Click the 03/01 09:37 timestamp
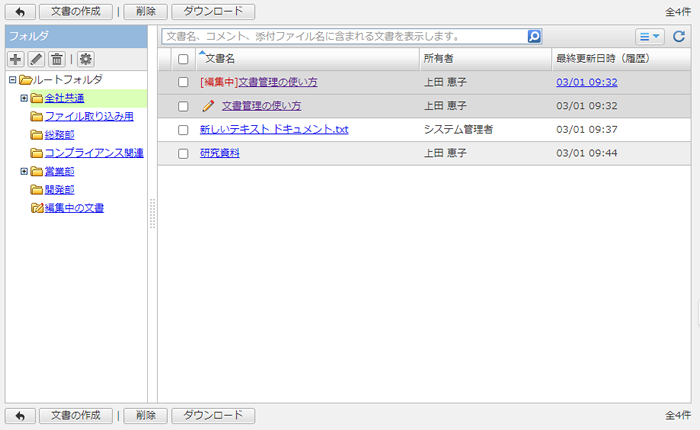The image size is (700, 430). point(587,129)
